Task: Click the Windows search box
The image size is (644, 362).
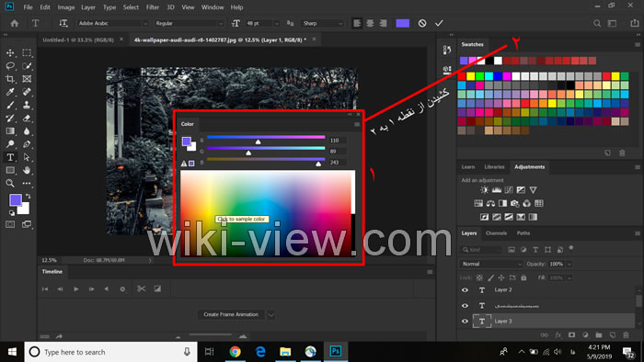Action: [x=109, y=352]
